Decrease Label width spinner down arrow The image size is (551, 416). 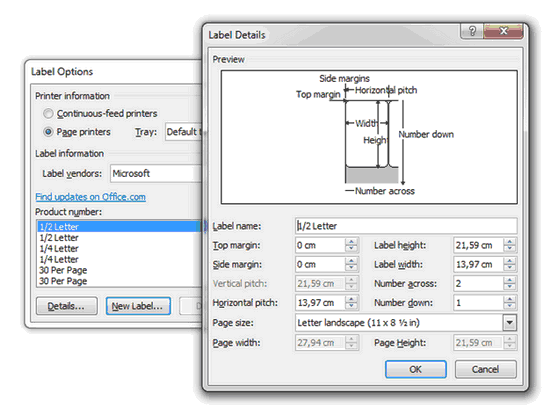coord(509,268)
